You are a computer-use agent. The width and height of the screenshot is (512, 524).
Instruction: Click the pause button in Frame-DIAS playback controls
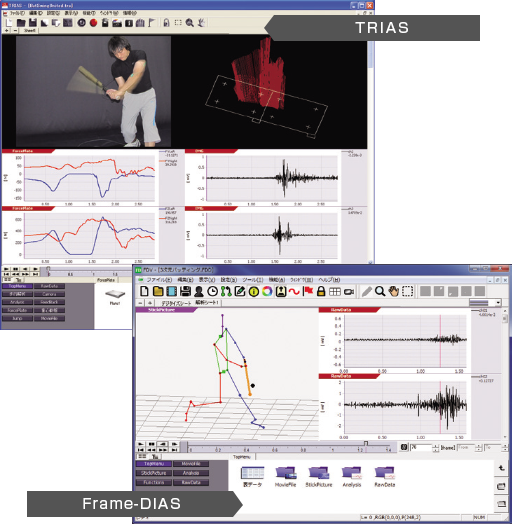(152, 444)
